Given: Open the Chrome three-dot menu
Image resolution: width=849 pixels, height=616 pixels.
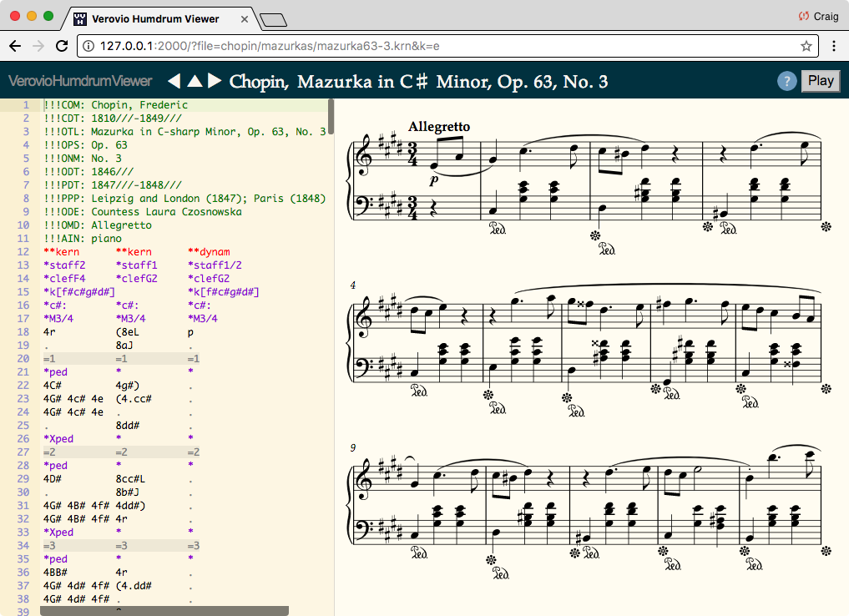Looking at the screenshot, I should click(834, 46).
